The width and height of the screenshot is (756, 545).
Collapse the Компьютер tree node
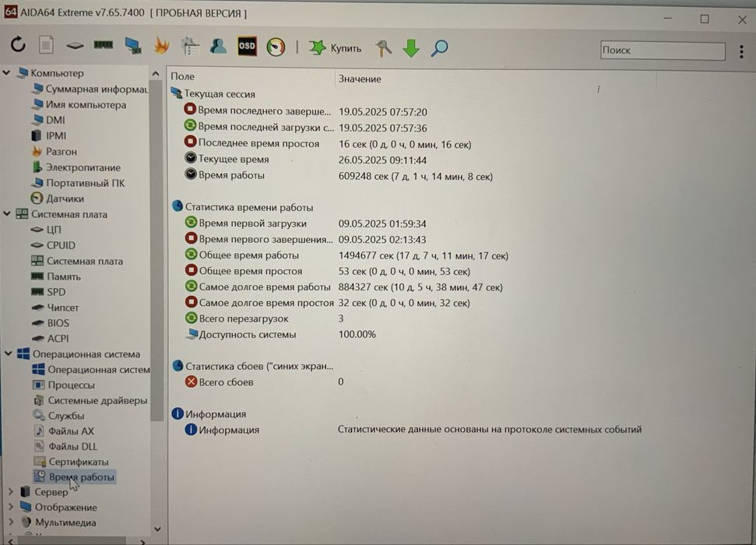pyautogui.click(x=7, y=73)
